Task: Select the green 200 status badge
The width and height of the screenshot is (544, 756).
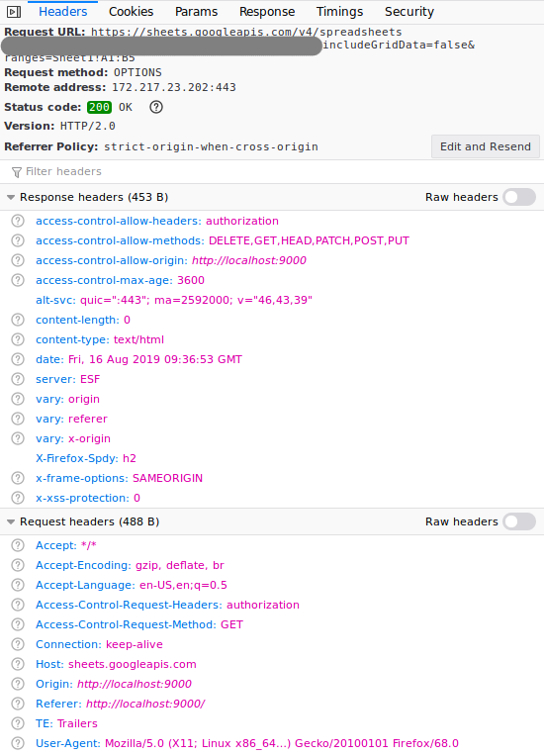Action: coord(99,107)
